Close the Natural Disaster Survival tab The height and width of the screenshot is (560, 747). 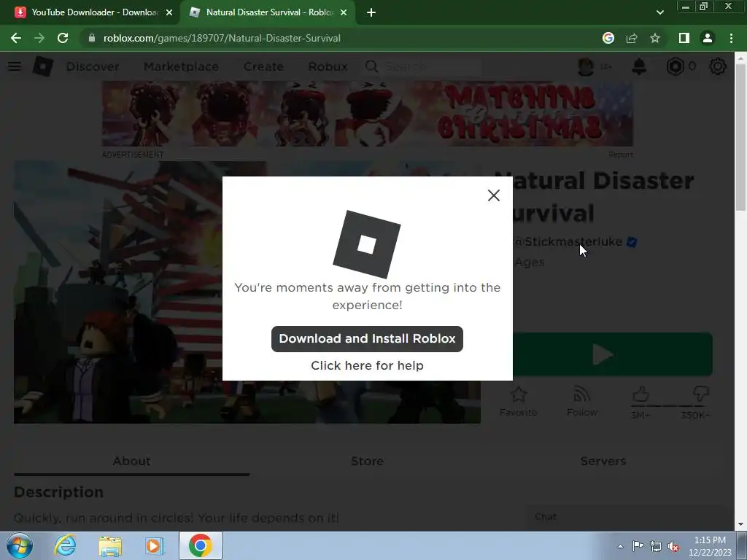tap(343, 12)
